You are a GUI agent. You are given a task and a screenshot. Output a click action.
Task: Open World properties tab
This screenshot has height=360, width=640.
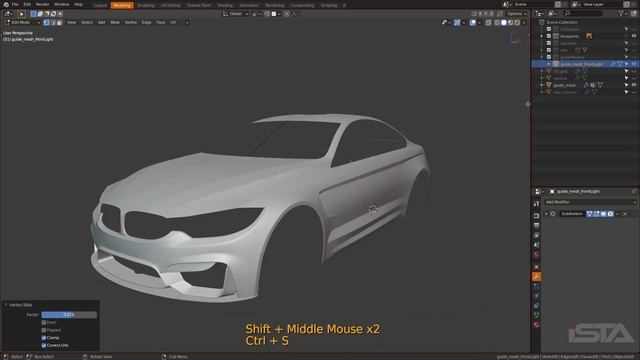[x=536, y=255]
